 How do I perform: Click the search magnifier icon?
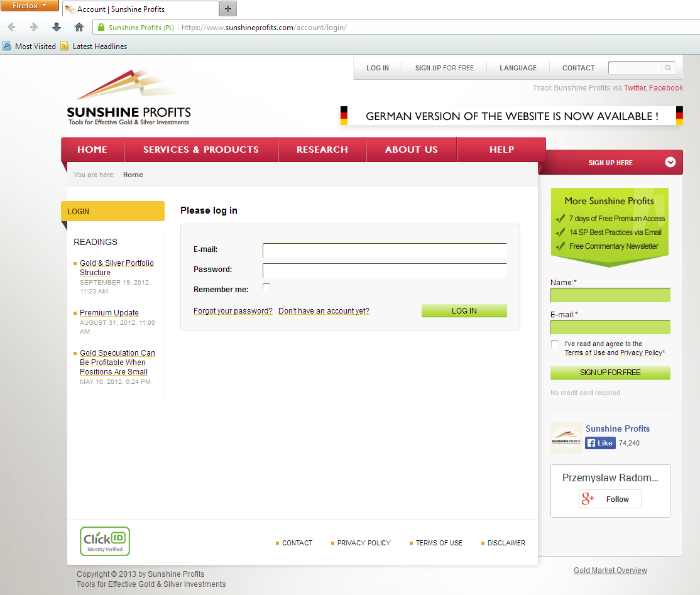(x=668, y=68)
